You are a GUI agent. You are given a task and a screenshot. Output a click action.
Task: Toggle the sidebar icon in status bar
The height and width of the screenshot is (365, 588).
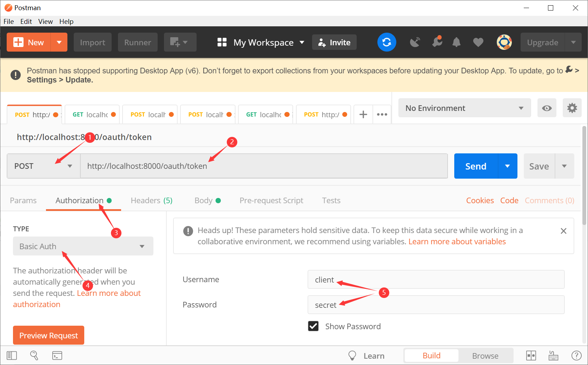pyautogui.click(x=12, y=356)
